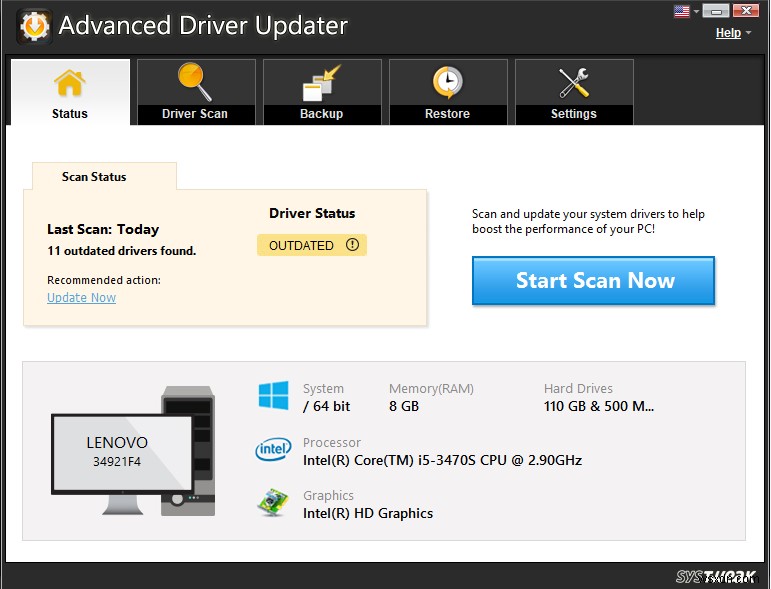This screenshot has width=771, height=589.
Task: Click the 'Last Scan: Today' text
Action: 103,229
